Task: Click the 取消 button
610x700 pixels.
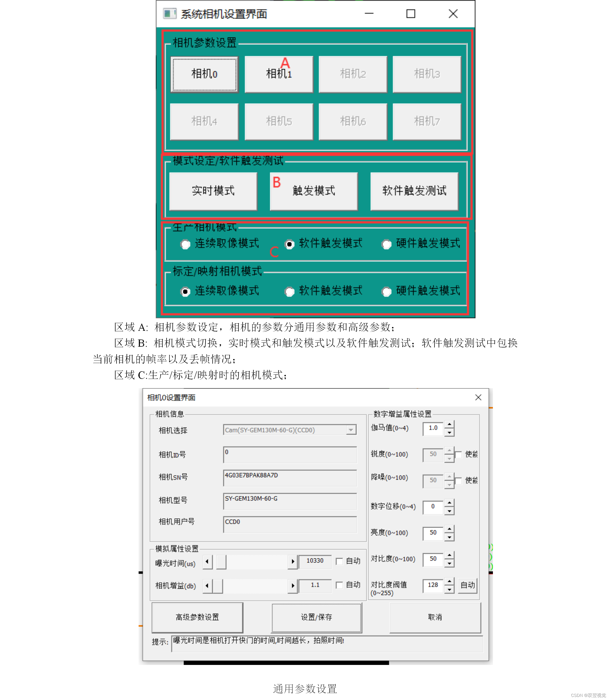Action: click(x=435, y=617)
